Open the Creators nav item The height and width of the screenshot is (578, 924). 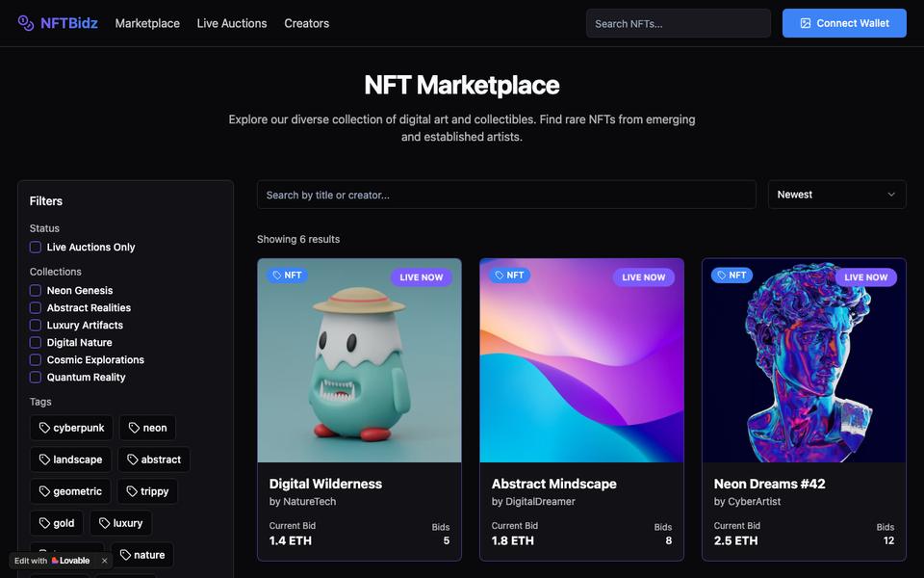[306, 23]
